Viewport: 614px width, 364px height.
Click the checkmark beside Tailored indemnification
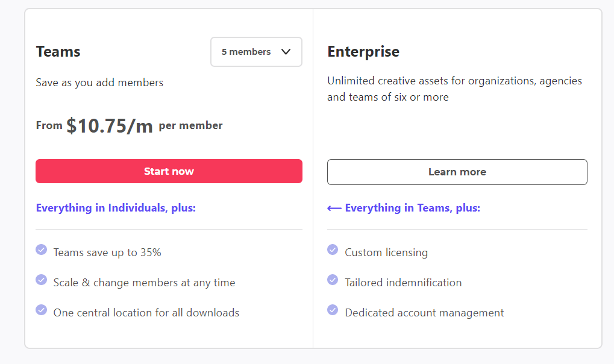click(x=333, y=280)
